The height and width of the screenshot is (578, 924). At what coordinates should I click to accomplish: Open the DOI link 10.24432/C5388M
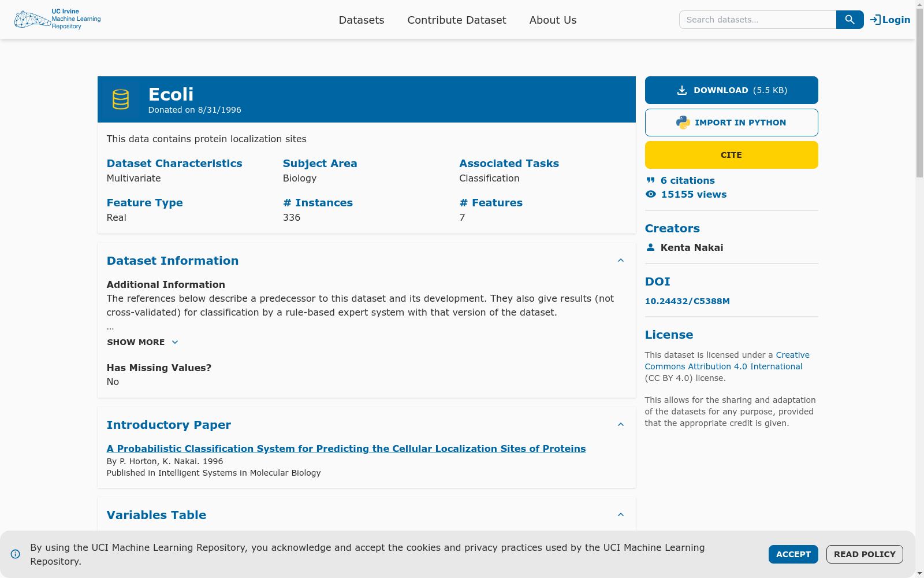click(687, 301)
